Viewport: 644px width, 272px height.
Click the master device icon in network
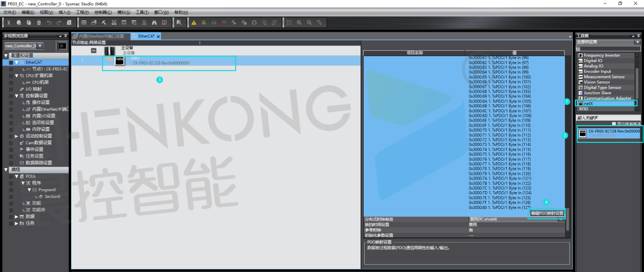tap(109, 50)
